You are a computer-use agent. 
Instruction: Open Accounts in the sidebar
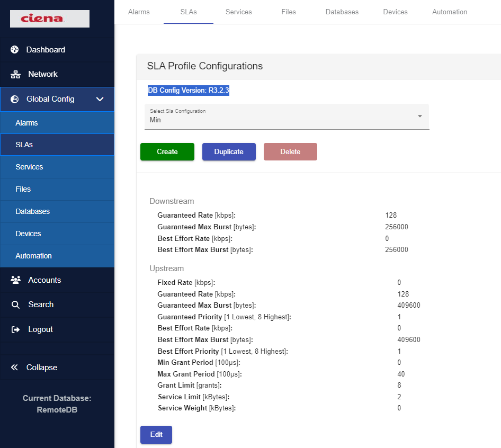57,280
